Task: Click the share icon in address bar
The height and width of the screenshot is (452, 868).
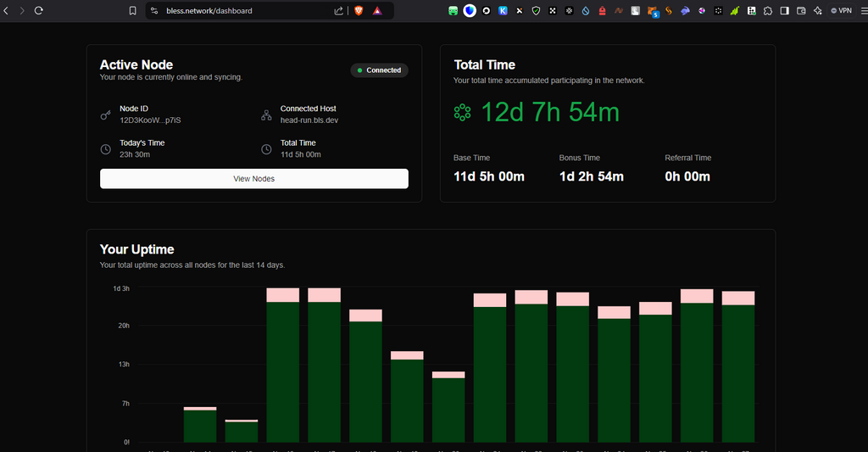Action: tap(338, 10)
